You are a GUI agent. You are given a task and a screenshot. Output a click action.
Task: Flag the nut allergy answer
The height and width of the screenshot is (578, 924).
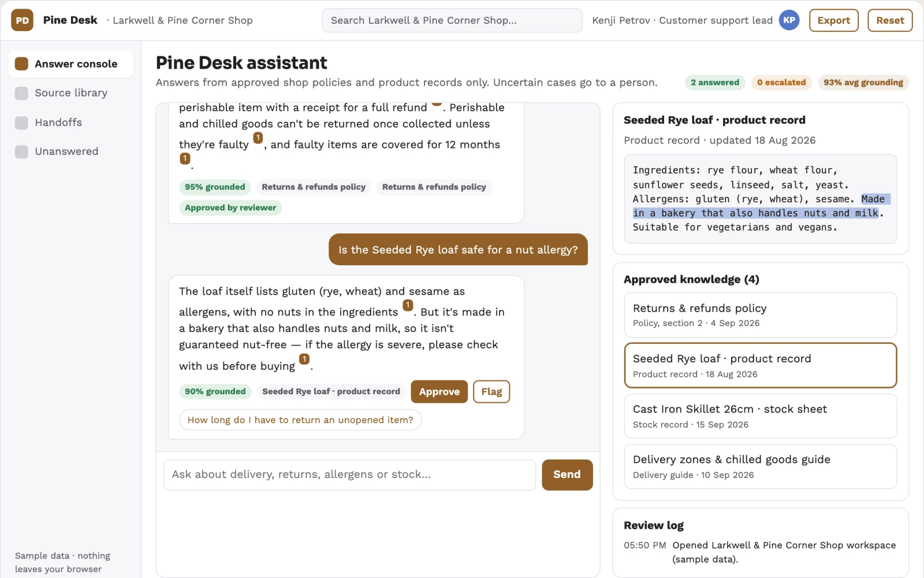coord(491,391)
